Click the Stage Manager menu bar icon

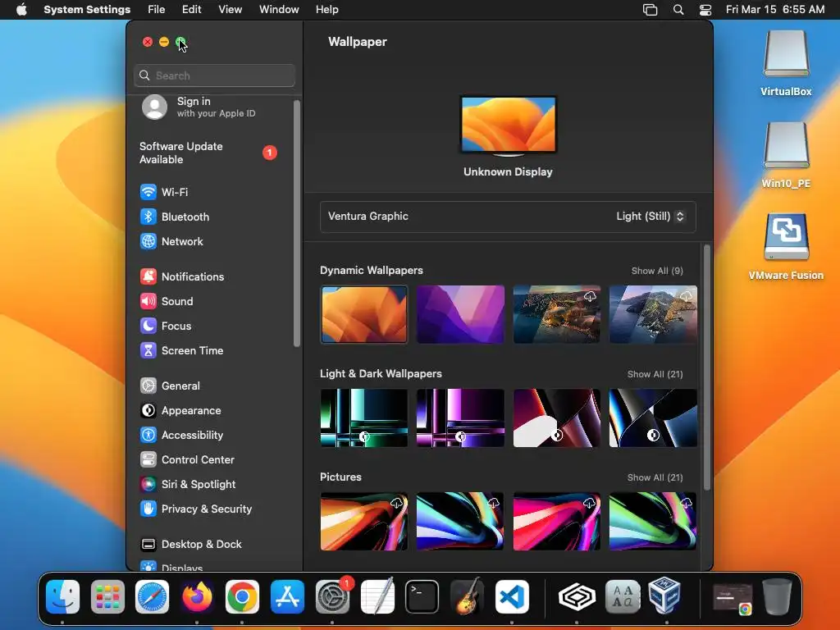pyautogui.click(x=650, y=10)
